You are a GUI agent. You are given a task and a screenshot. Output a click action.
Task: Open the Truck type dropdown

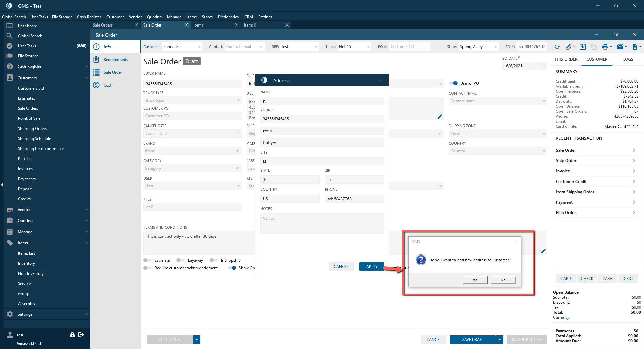(238, 100)
